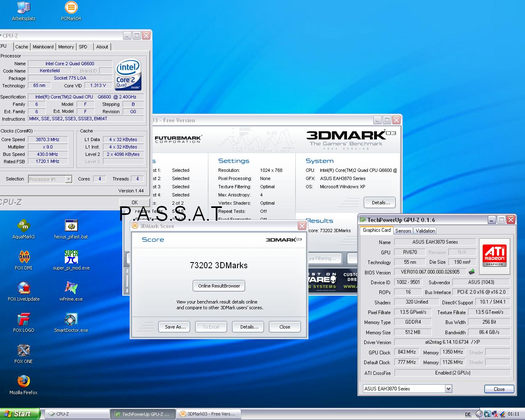This screenshot has width=525, height=420.
Task: Switch to TechPowerUp GPU-Z taskbar button
Action: [143, 414]
